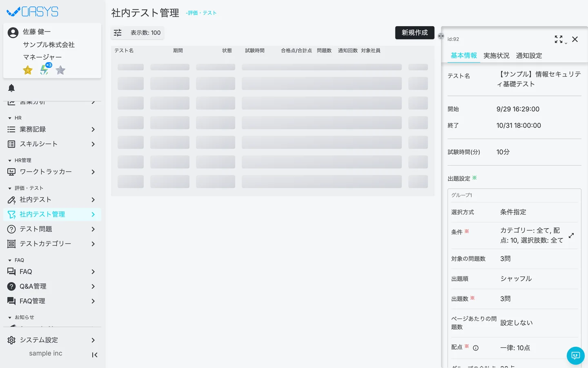This screenshot has height=368, width=588.
Task: Expand the スキルシート chevron
Action: 93,144
